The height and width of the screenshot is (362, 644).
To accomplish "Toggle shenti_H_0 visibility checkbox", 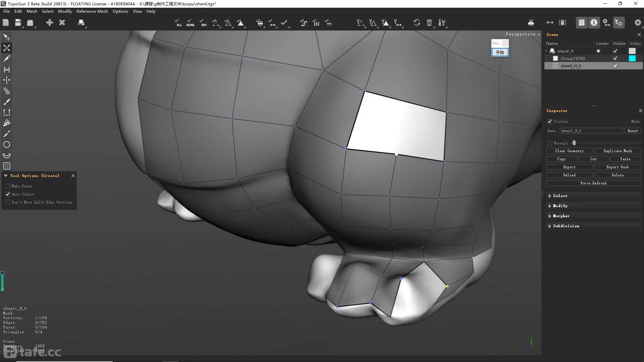I will point(615,66).
